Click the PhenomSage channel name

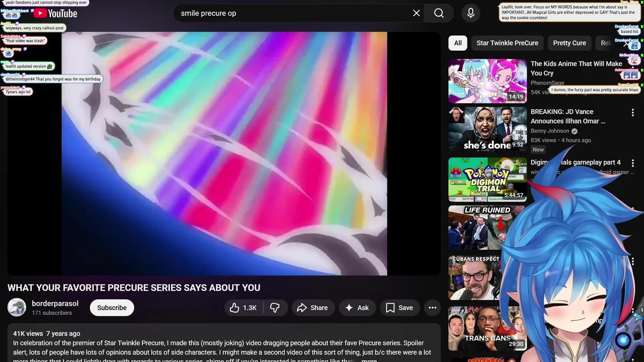[x=547, y=83]
